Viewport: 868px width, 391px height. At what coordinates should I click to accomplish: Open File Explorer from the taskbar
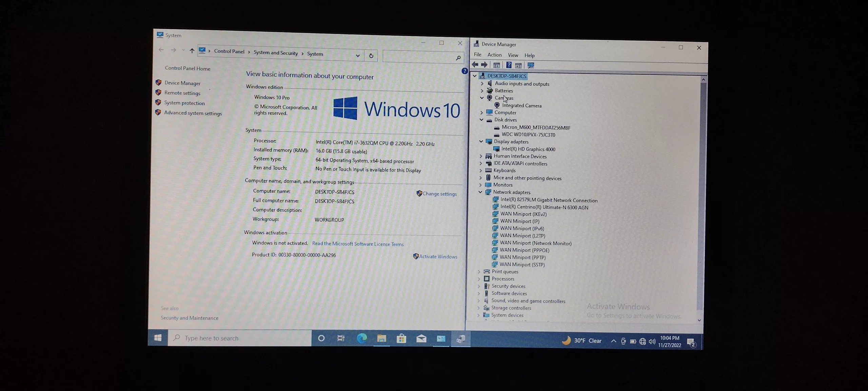tap(381, 338)
